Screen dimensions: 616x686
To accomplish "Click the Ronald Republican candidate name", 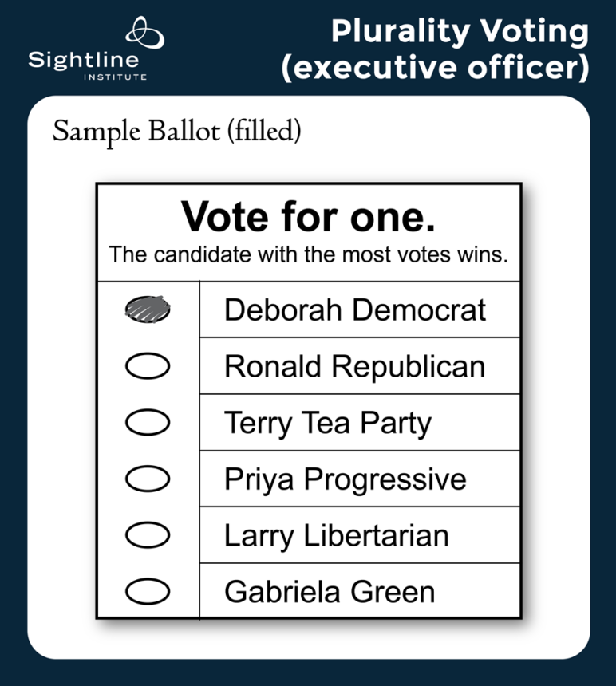I will pyautogui.click(x=354, y=366).
